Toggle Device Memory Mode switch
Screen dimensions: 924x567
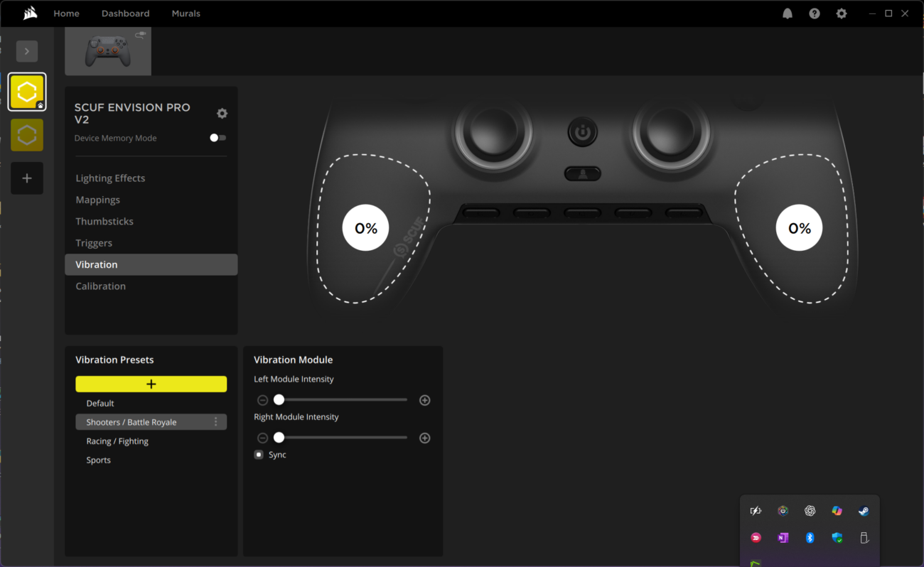click(x=218, y=138)
